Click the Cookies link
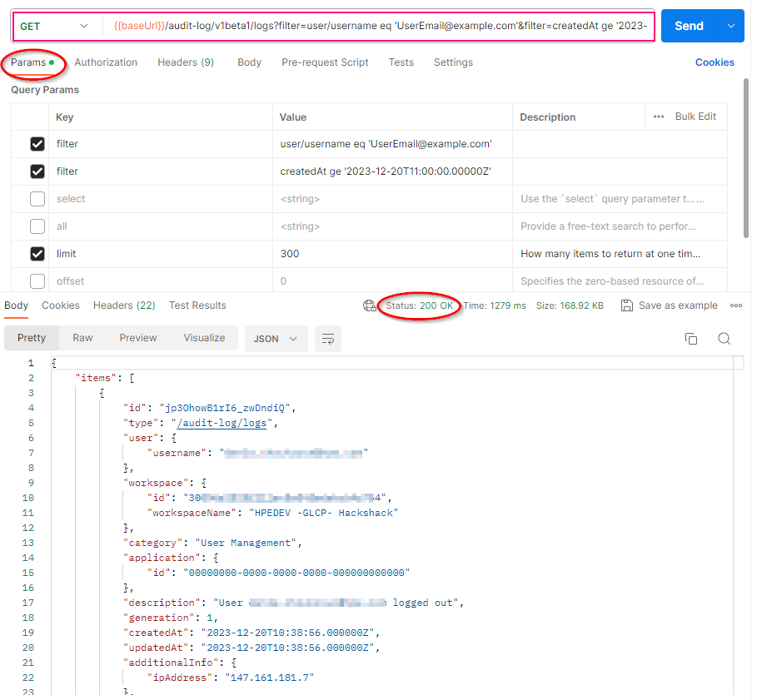This screenshot has height=700, width=757. tap(715, 62)
